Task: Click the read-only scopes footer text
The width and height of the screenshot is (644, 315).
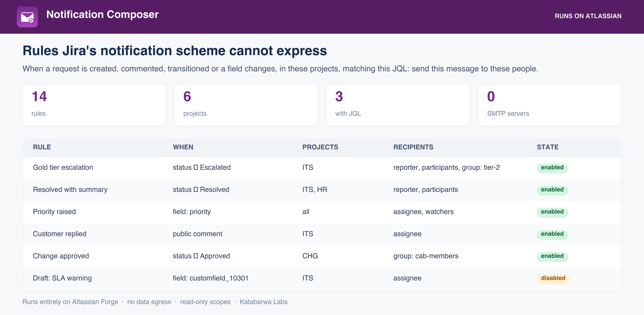Action: coord(205,302)
